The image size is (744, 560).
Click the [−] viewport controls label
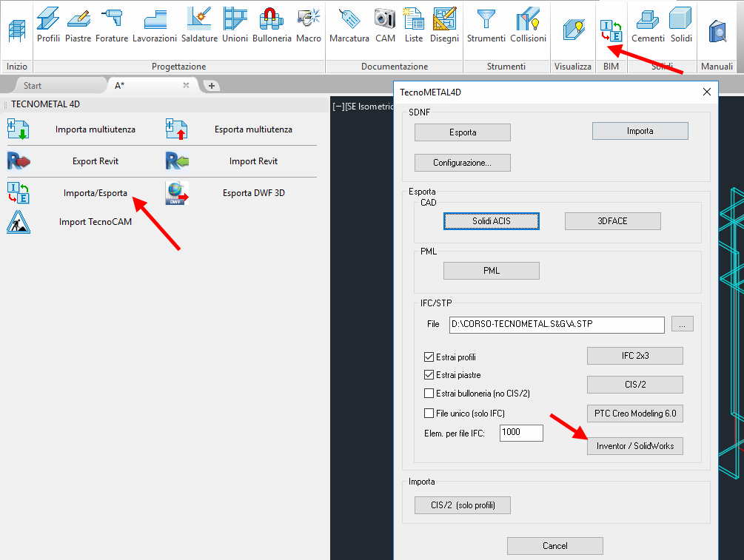338,107
